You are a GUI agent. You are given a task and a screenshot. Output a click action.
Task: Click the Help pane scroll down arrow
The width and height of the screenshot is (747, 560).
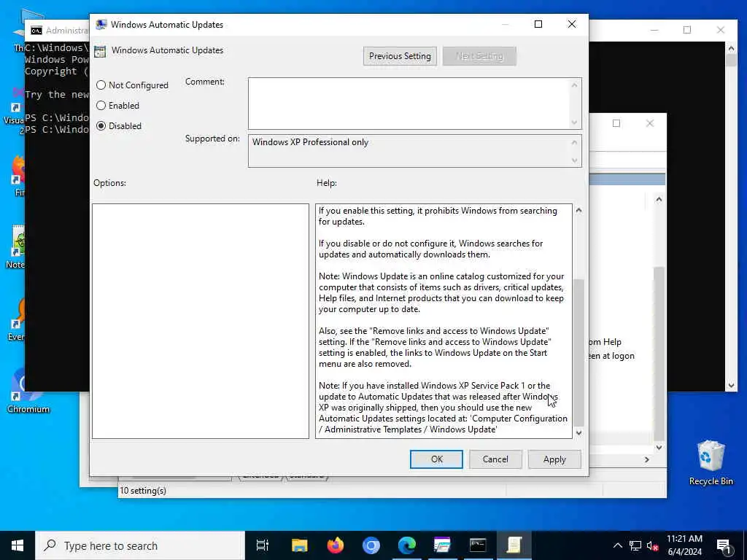coord(578,433)
